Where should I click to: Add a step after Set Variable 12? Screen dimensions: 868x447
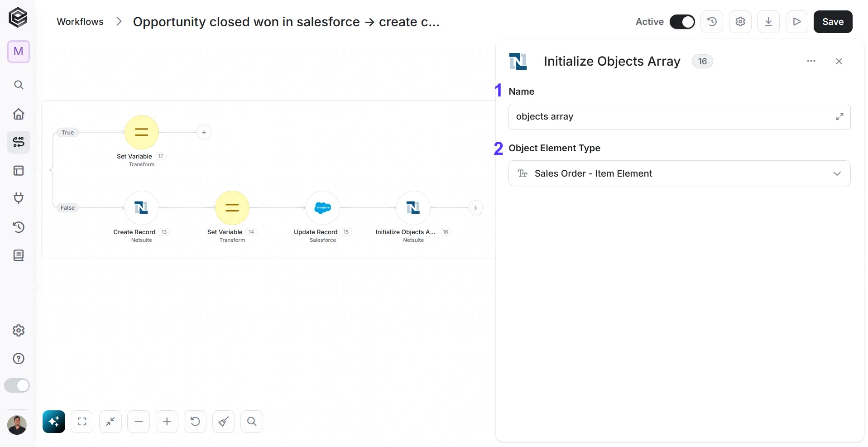[204, 132]
